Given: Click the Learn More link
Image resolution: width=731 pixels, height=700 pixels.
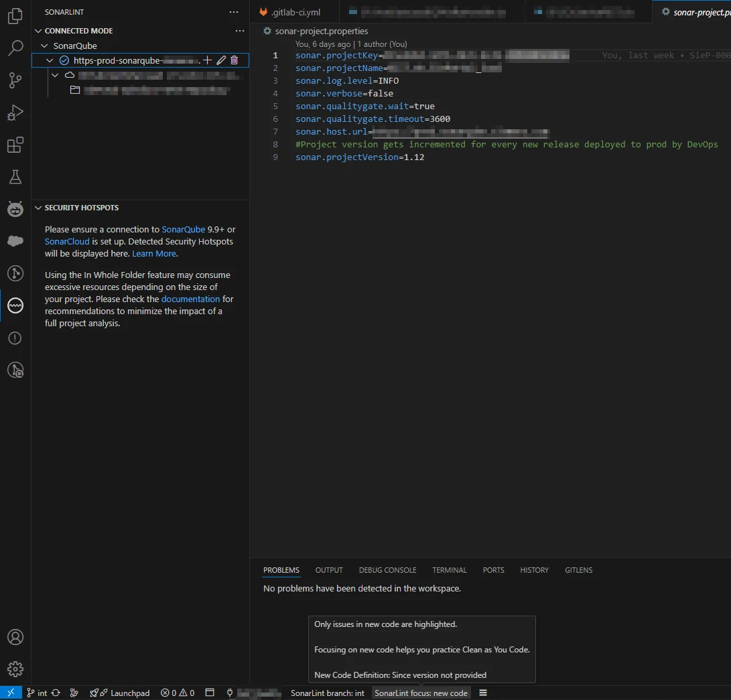Looking at the screenshot, I should point(153,253).
